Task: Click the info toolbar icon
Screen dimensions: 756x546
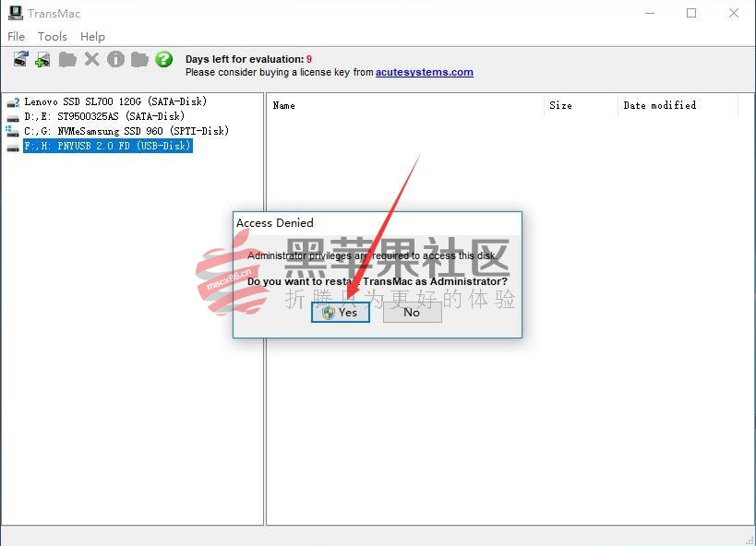Action: [x=115, y=59]
